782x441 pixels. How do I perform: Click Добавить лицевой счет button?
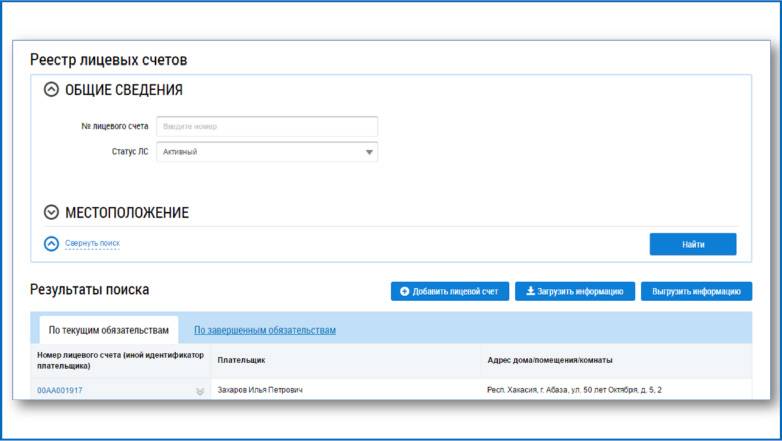(x=450, y=291)
